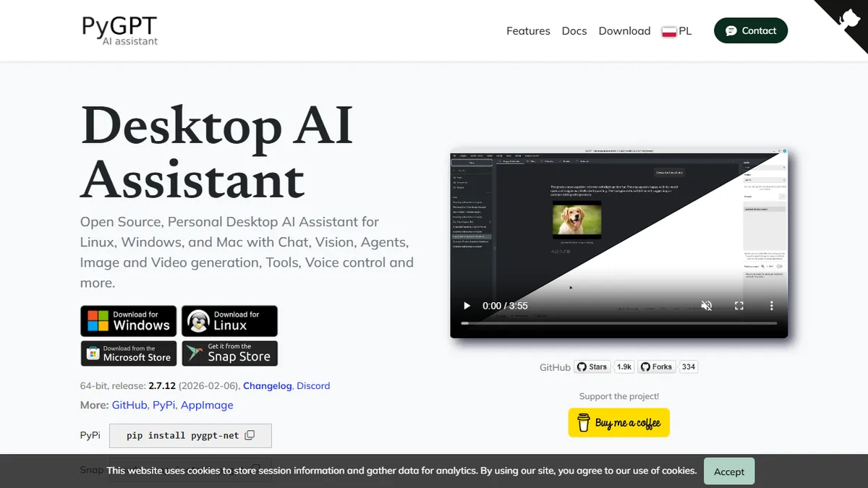This screenshot has height=488, width=868.
Task: Click the dog photo in the video preview
Action: pos(576,220)
